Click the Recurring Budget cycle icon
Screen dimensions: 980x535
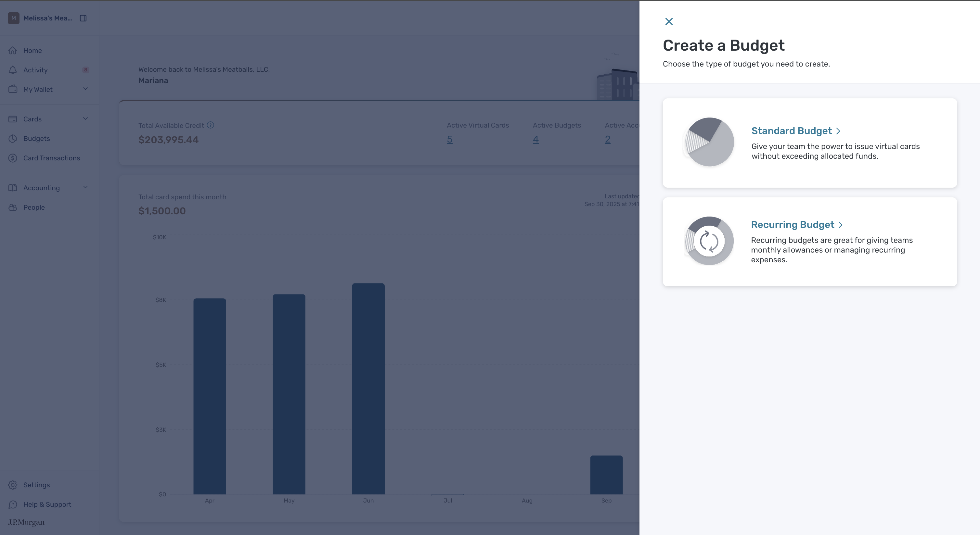click(x=709, y=241)
